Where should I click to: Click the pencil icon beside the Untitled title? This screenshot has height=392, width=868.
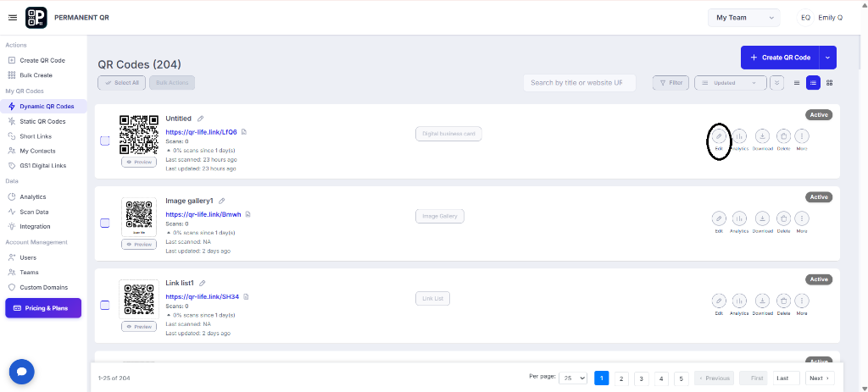(x=201, y=119)
